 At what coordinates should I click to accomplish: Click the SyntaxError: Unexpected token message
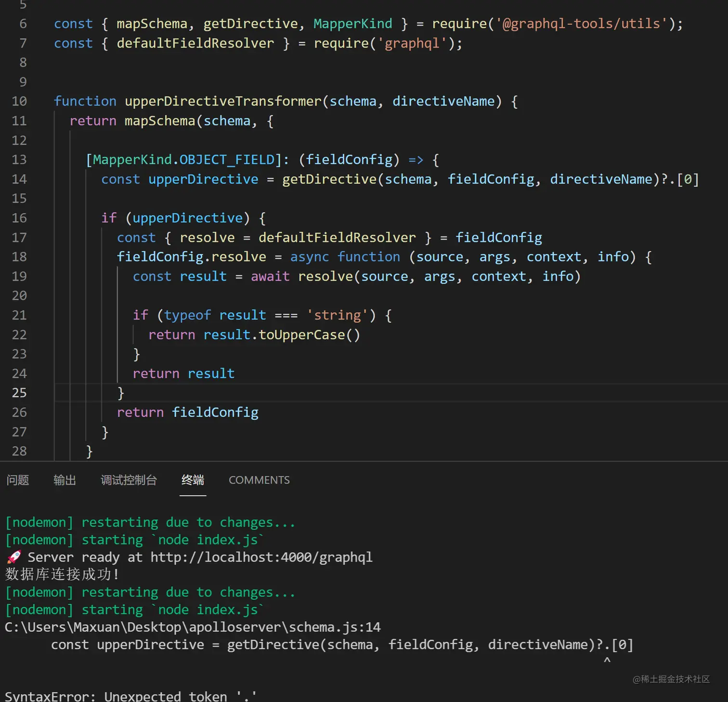pos(130,696)
